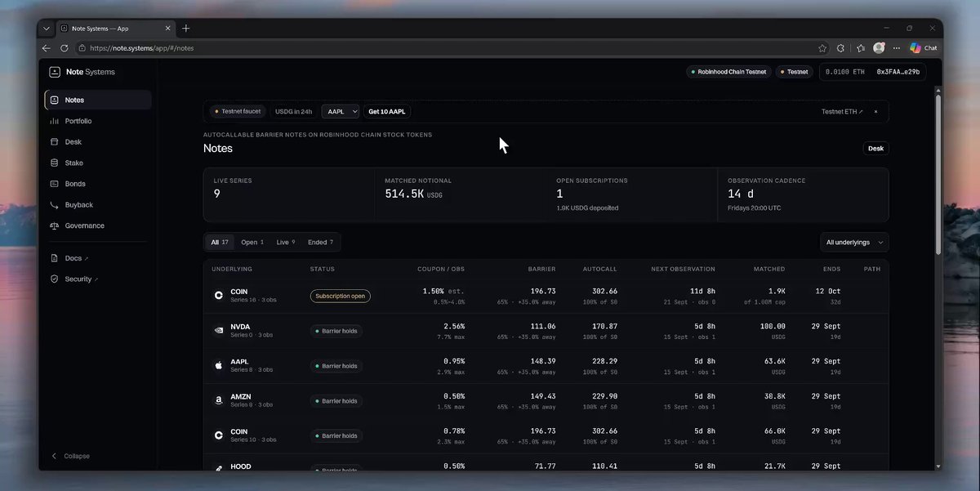Switch to the Live filter tab

[286, 243]
